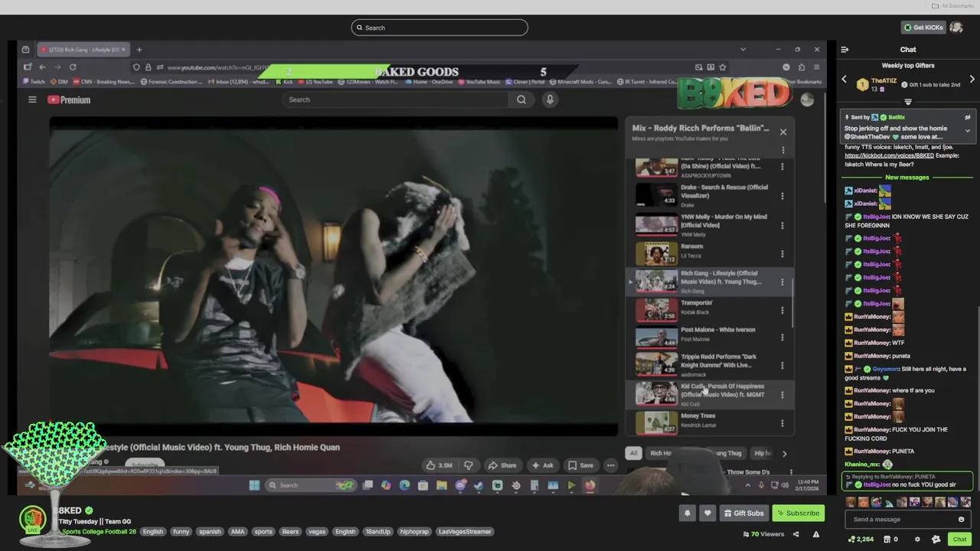The height and width of the screenshot is (551, 980).
Task: Select the AMA tag
Action: point(238,531)
